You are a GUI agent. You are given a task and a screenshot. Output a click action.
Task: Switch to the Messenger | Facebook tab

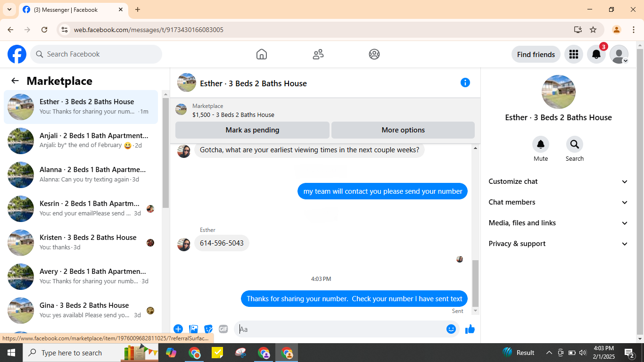click(73, 9)
